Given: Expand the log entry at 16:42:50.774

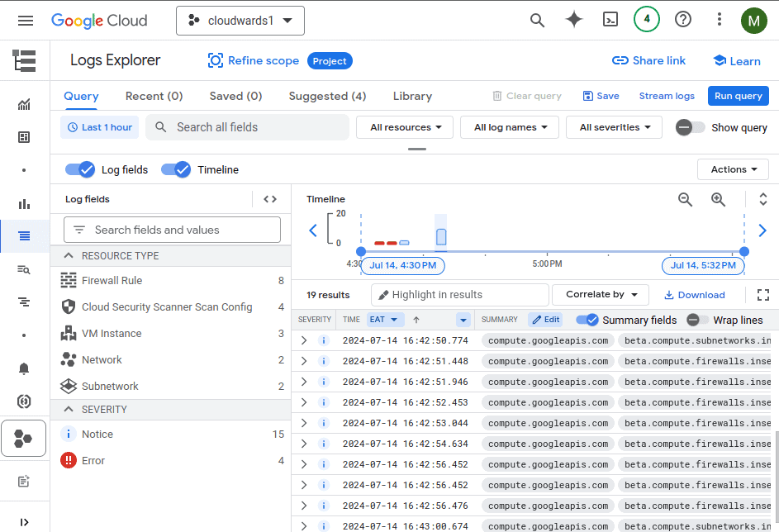Looking at the screenshot, I should tap(303, 340).
